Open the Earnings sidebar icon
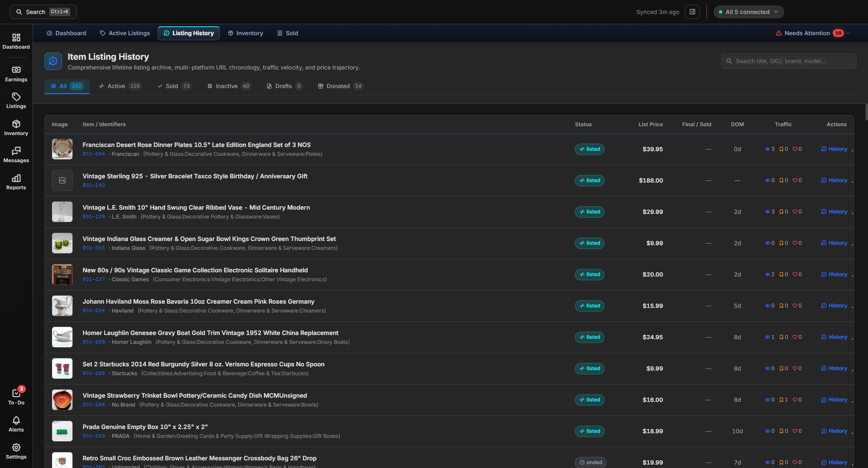The height and width of the screenshot is (468, 868). point(16,74)
